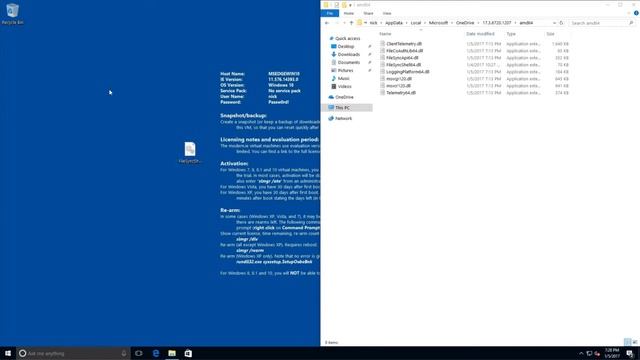
Task: Click the Explorer help icon
Action: pyautogui.click(x=636, y=13)
